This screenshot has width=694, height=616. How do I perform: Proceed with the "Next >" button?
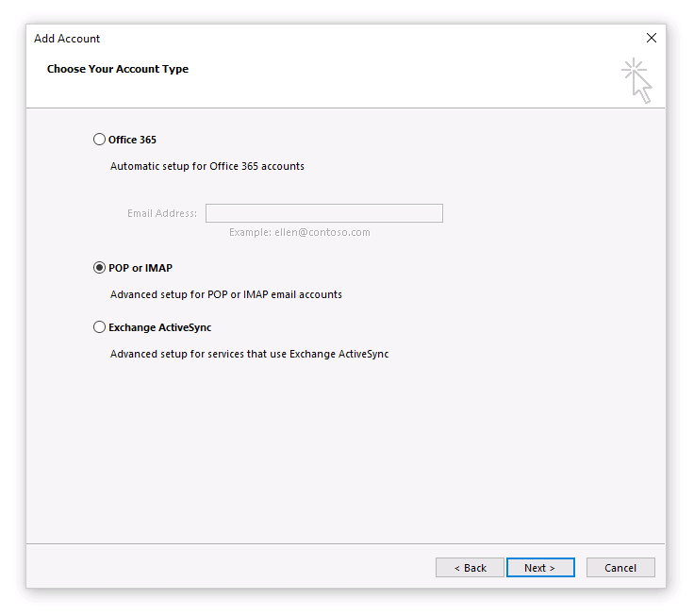point(540,568)
